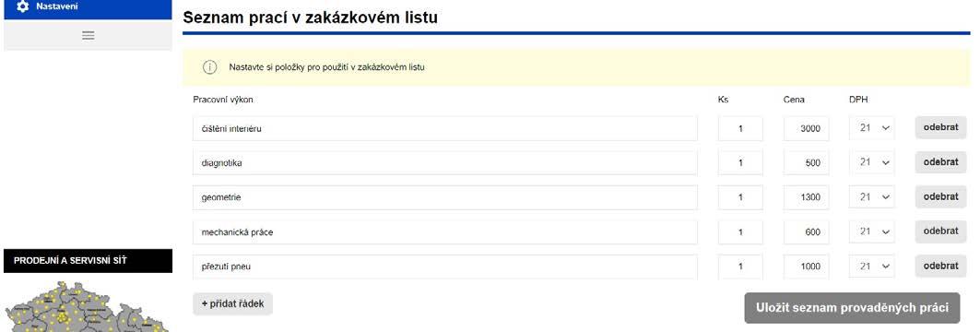The width and height of the screenshot is (980, 332).
Task: Expand DPH dropdown for geometrie row
Action: click(x=872, y=197)
